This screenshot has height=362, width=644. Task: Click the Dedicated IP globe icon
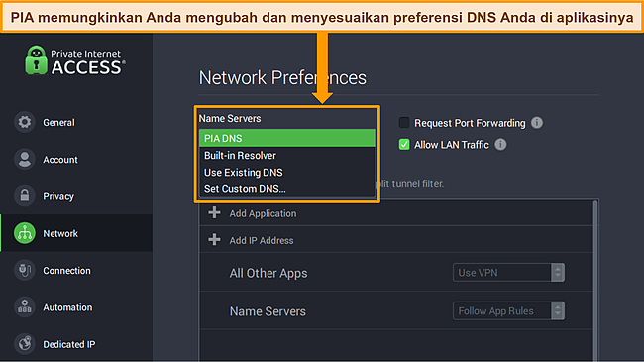(x=25, y=344)
